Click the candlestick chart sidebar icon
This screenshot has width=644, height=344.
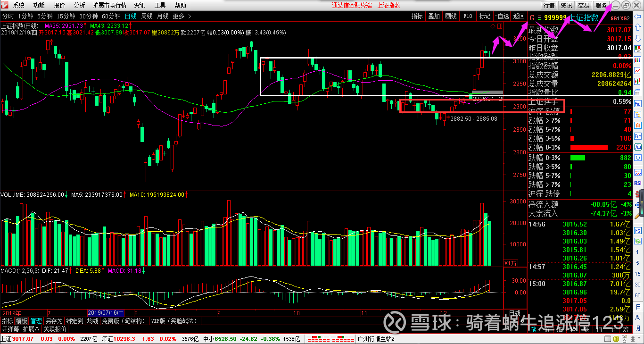[x=638, y=82]
